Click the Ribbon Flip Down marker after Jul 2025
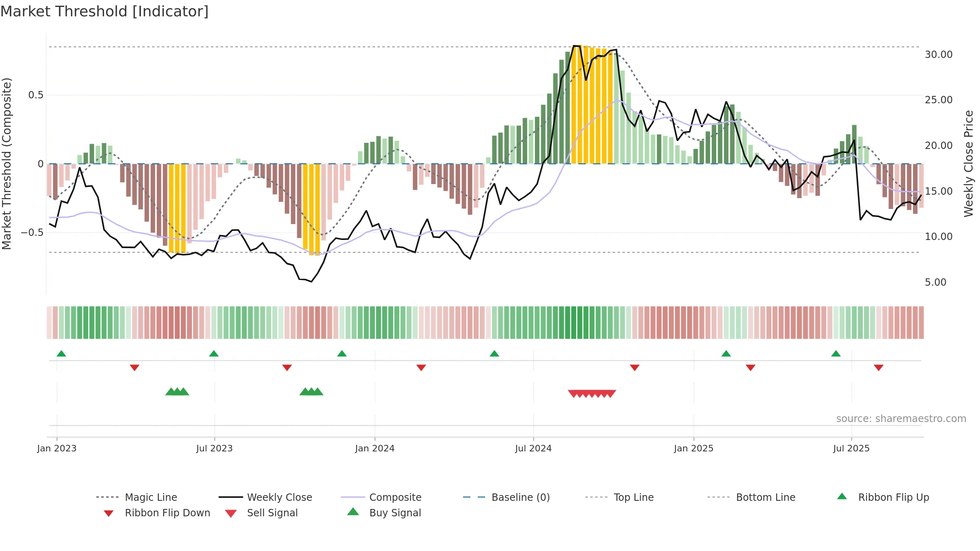 coord(879,368)
